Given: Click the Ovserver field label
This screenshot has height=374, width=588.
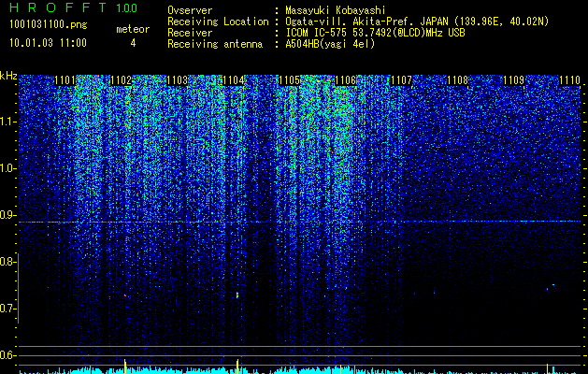Looking at the screenshot, I should tap(190, 10).
